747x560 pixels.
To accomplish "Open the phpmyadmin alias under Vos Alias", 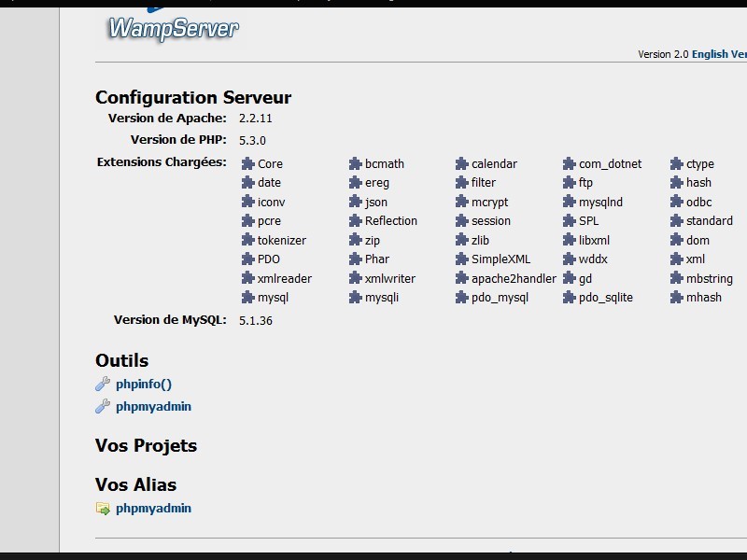I will (x=153, y=509).
